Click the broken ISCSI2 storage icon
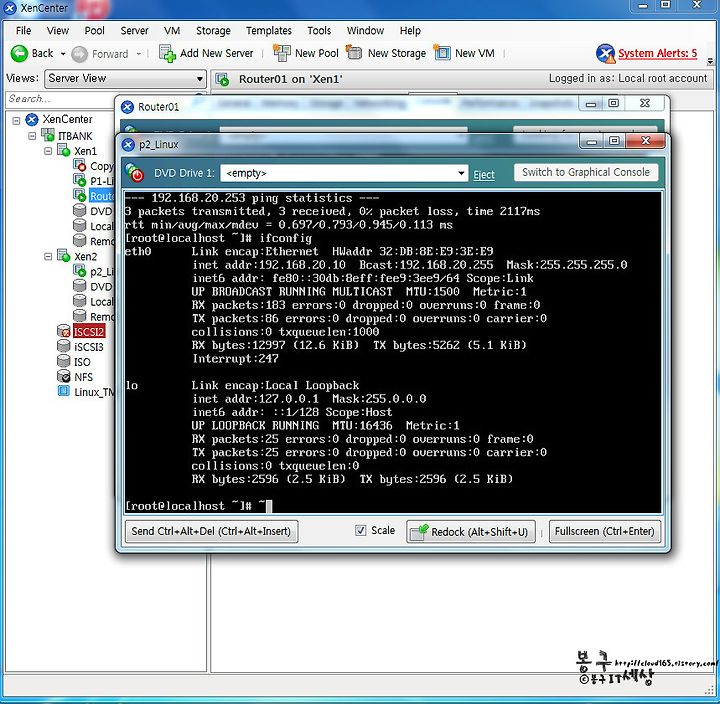Viewport: 720px width, 704px height. pyautogui.click(x=63, y=331)
